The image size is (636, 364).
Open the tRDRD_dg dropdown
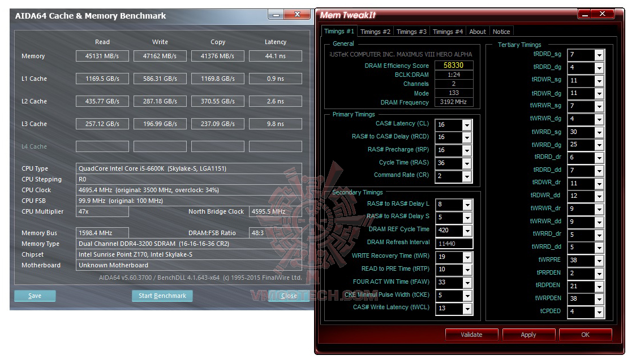pos(599,68)
